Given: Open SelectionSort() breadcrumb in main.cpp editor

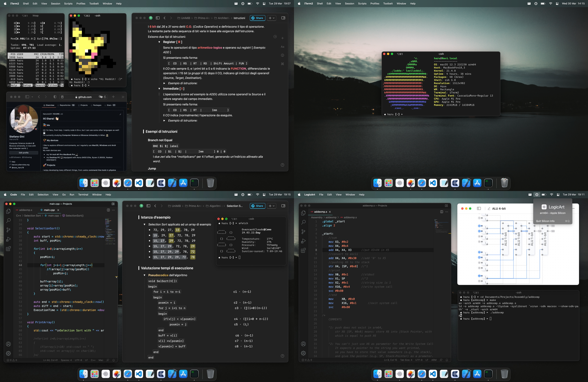Looking at the screenshot, I should (x=73, y=216).
